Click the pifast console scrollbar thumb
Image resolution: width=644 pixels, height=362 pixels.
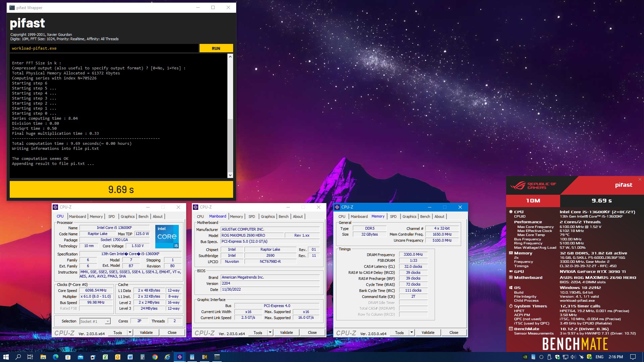coord(230,145)
